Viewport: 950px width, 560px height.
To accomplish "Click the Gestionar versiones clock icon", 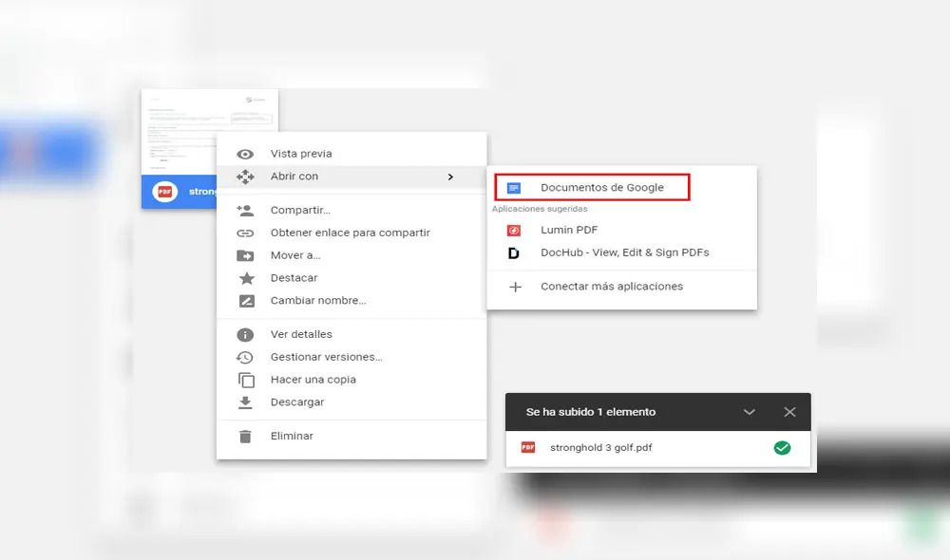I will click(x=246, y=356).
